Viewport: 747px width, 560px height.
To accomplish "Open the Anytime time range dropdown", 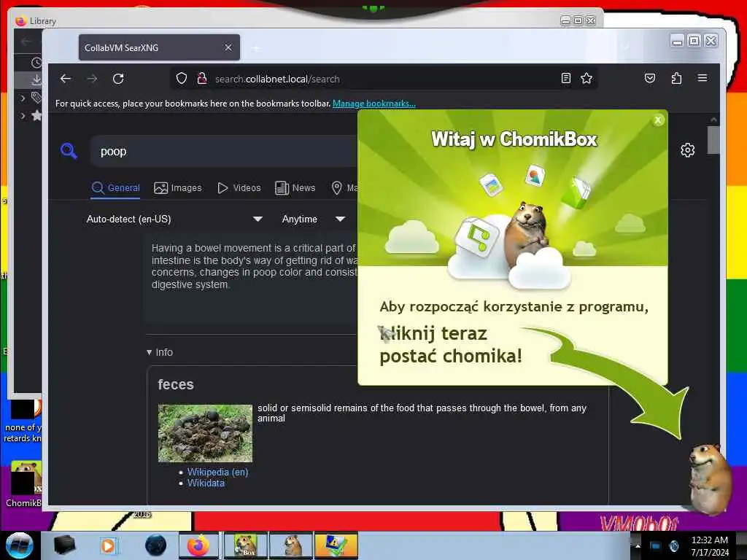I will (313, 219).
